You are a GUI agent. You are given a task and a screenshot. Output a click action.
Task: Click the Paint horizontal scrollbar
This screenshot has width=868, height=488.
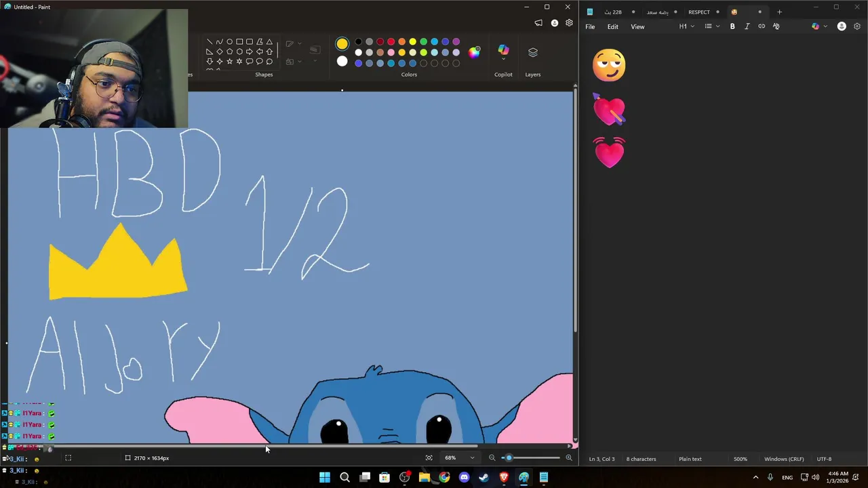click(264, 446)
